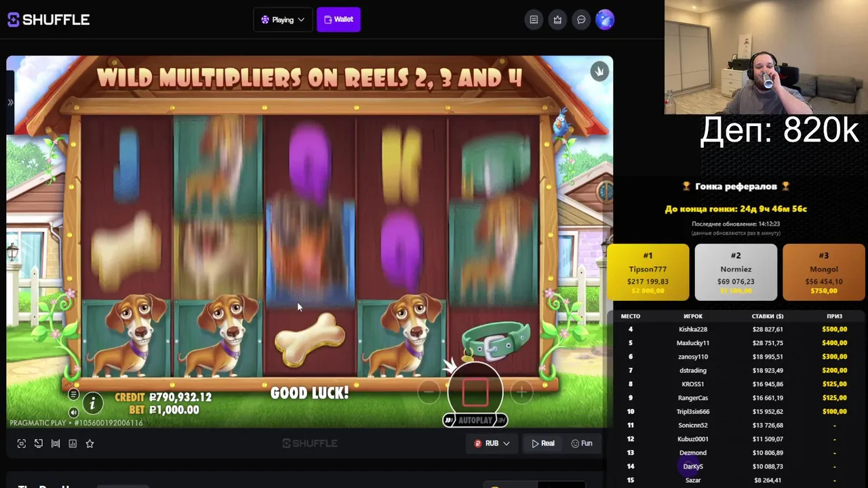Add the game to favorites with the star
Viewport: 868px width, 488px height.
(x=90, y=443)
